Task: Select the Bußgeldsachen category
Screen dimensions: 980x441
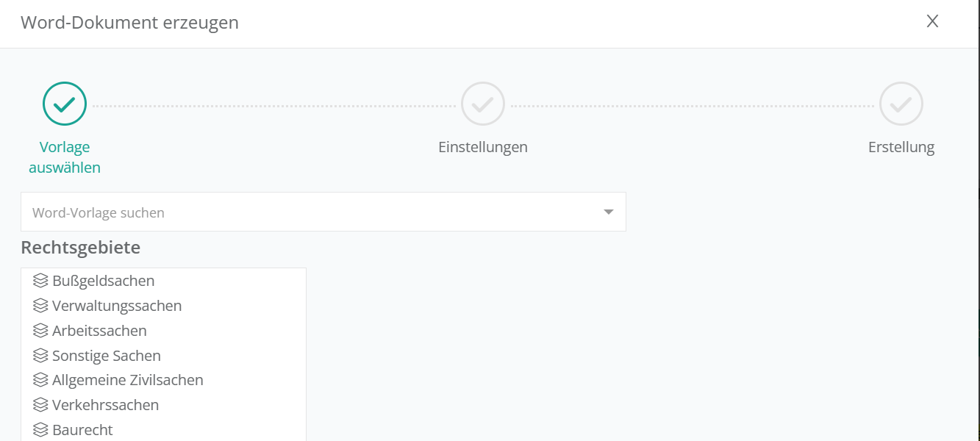Action: [x=104, y=281]
